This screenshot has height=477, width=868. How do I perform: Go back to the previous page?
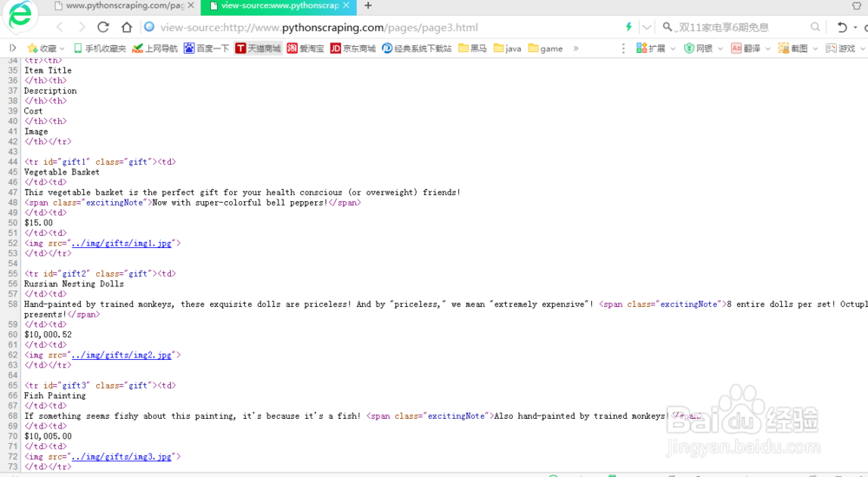pos(60,27)
